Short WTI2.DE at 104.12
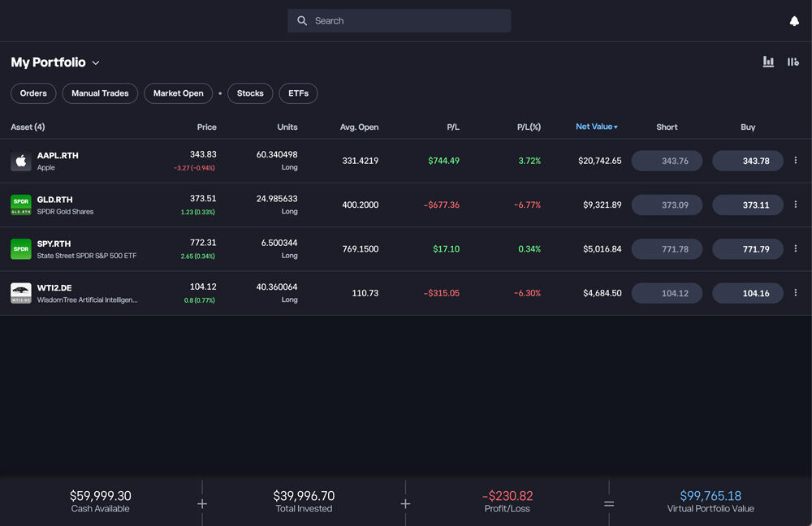This screenshot has width=812, height=526. click(667, 293)
